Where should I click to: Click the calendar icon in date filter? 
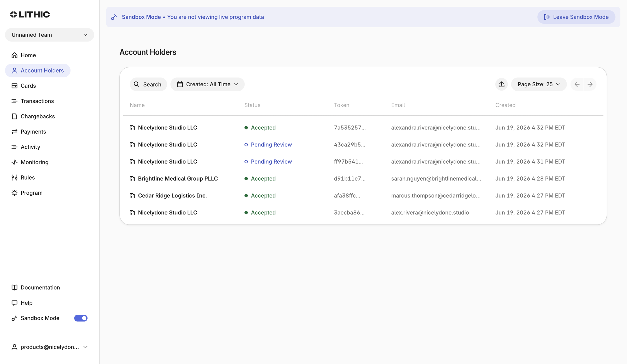tap(180, 84)
